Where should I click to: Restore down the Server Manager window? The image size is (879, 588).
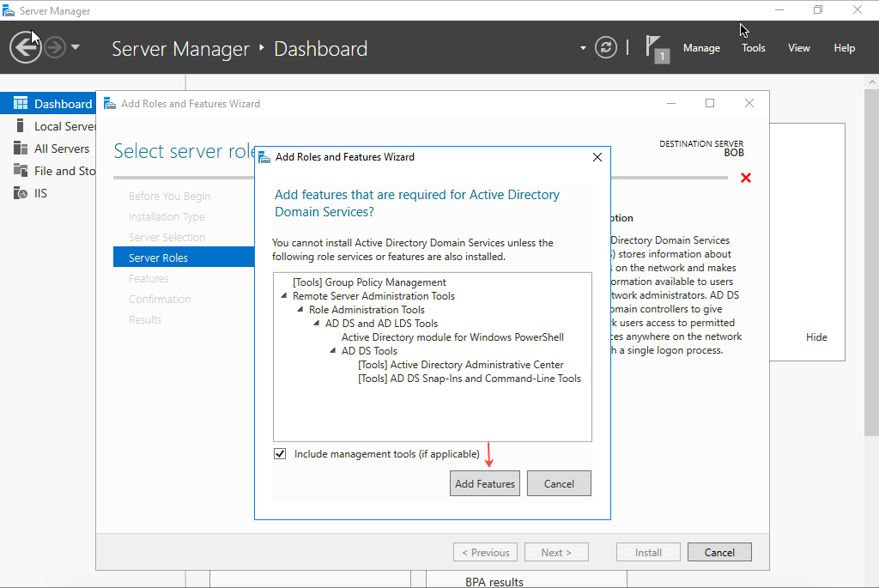point(818,9)
